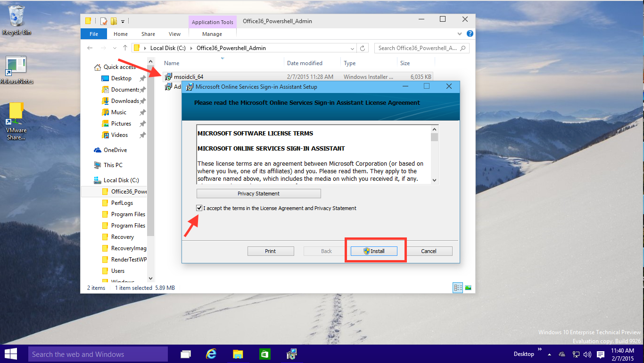Click the OneDrive cloud tray icon

click(562, 354)
